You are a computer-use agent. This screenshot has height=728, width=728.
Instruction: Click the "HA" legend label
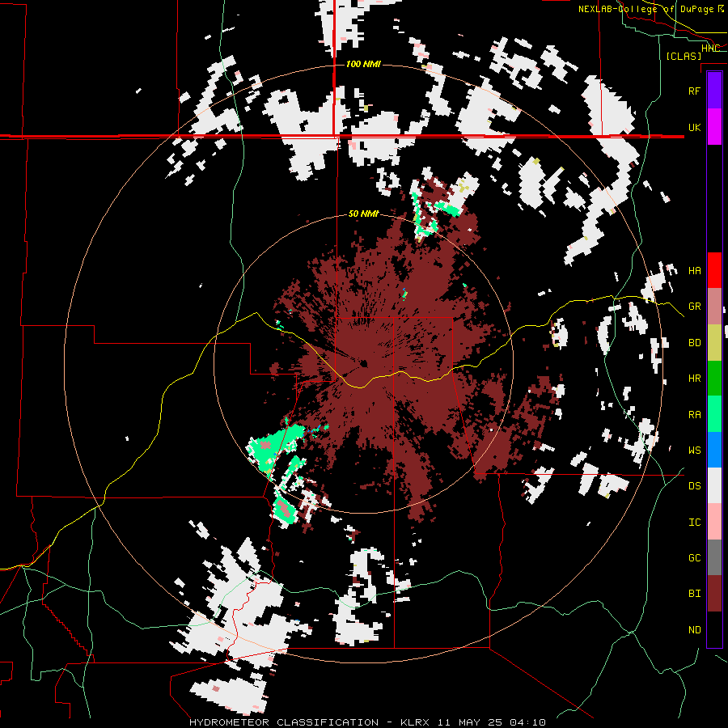click(694, 271)
